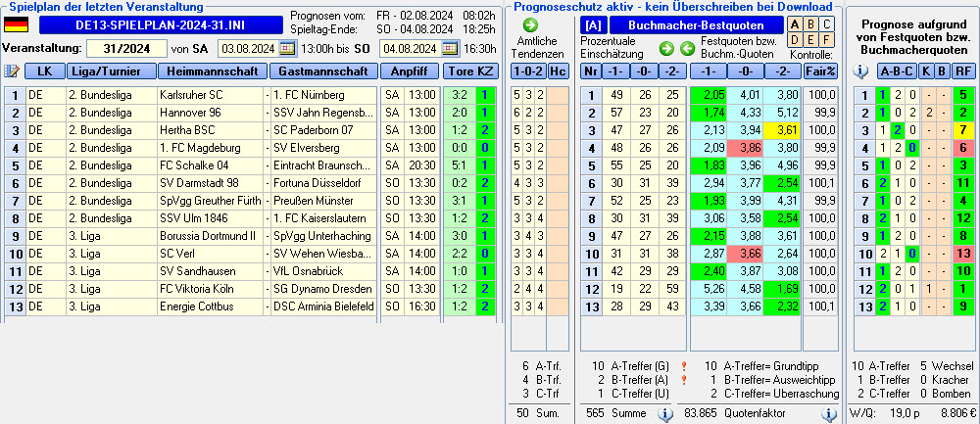Click green arrow above Amtliche Tendenzen

click(x=530, y=25)
